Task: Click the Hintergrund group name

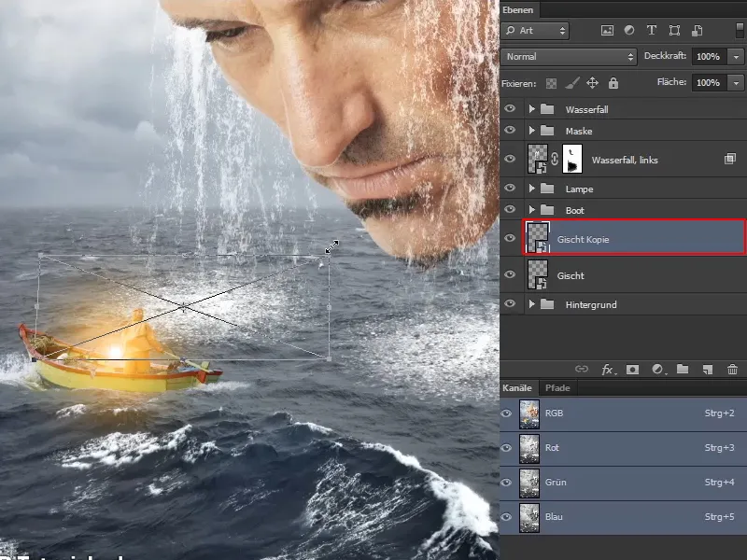Action: (x=591, y=305)
